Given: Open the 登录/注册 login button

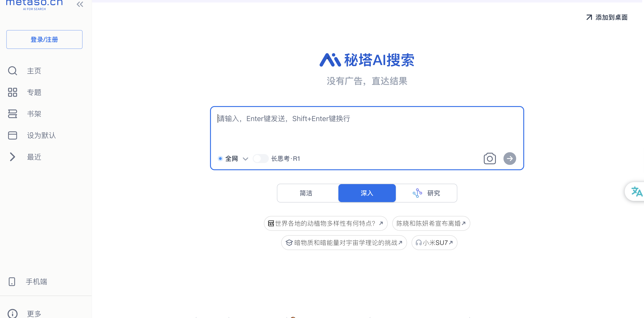Looking at the screenshot, I should 44,39.
